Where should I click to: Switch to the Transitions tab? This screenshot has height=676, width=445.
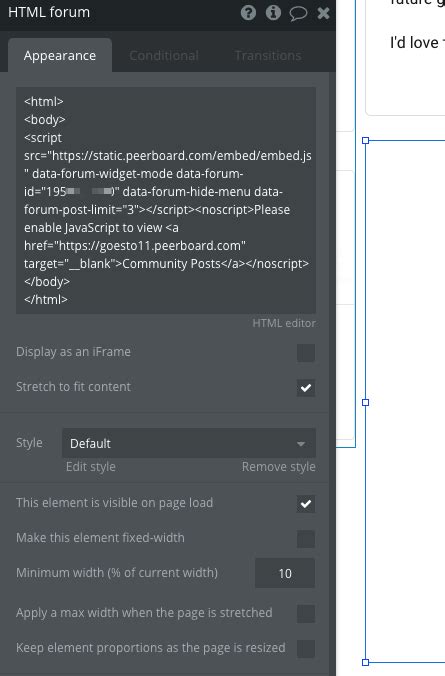268,56
